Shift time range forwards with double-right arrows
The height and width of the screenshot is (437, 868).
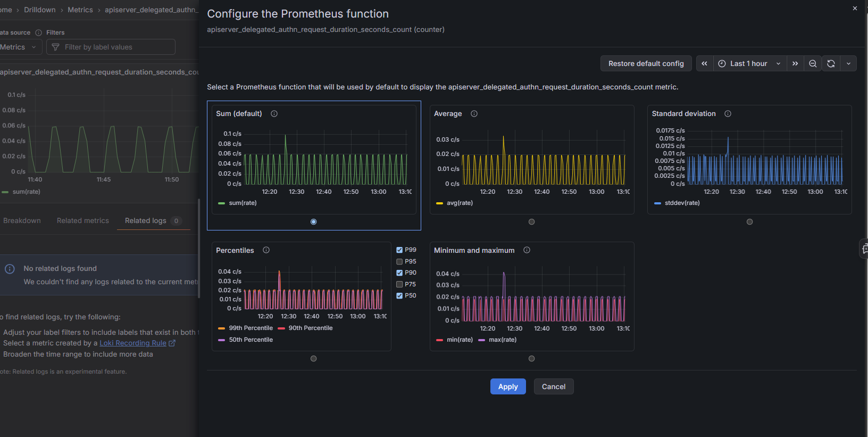[x=795, y=63]
